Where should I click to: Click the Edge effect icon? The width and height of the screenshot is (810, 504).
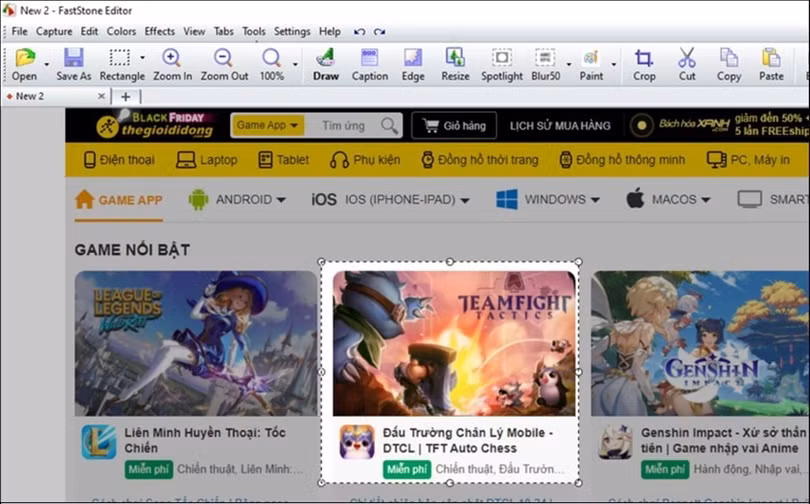click(413, 64)
